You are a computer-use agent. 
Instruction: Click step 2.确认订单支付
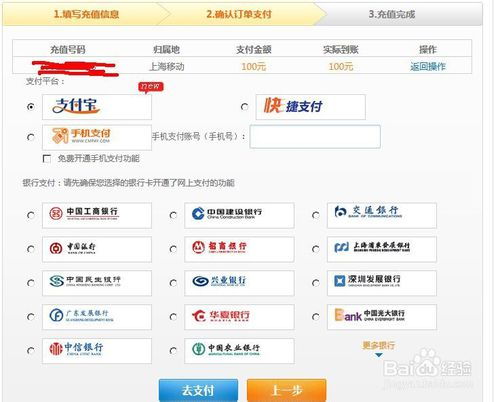point(239,14)
